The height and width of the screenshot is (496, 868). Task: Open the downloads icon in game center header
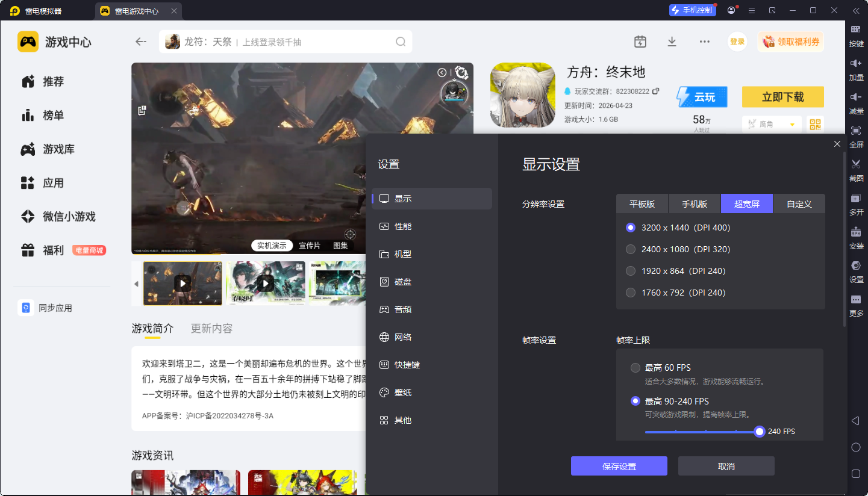tap(672, 42)
